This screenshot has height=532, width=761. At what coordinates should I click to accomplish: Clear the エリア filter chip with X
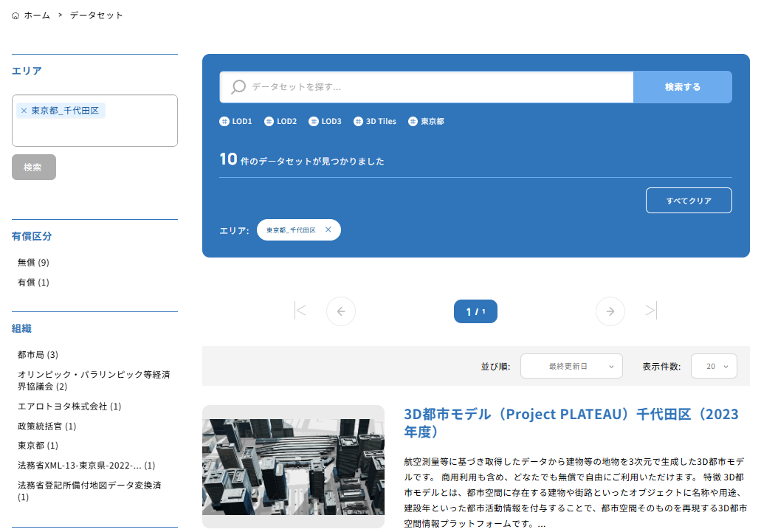[328, 230]
